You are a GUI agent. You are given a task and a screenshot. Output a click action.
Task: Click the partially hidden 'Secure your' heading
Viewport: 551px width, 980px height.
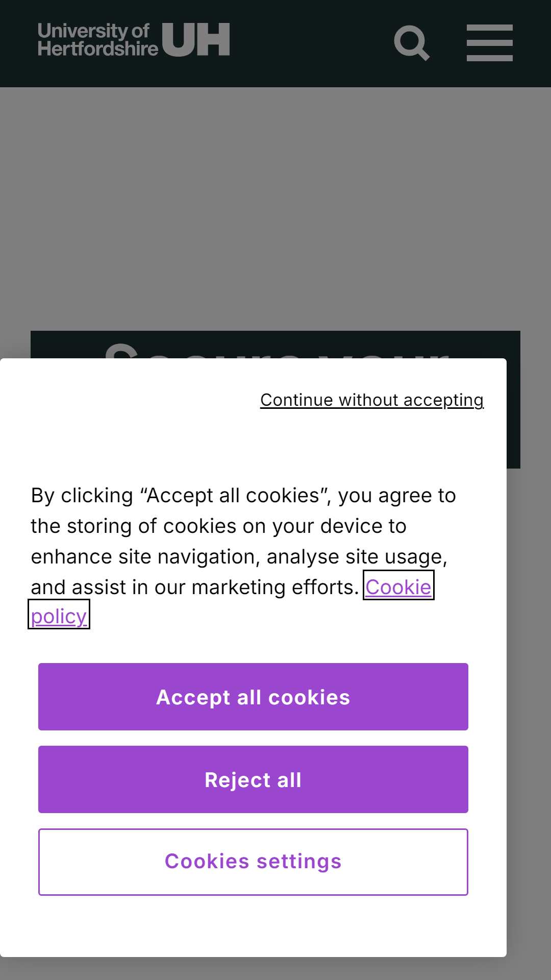(275, 350)
